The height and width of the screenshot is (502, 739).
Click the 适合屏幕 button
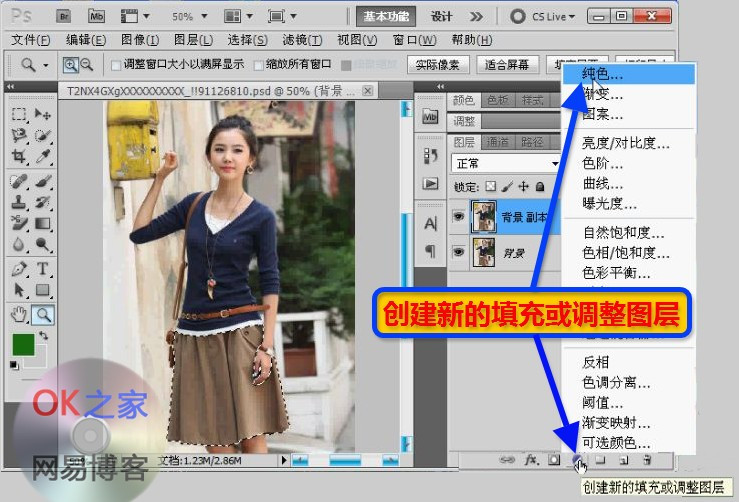[x=507, y=65]
